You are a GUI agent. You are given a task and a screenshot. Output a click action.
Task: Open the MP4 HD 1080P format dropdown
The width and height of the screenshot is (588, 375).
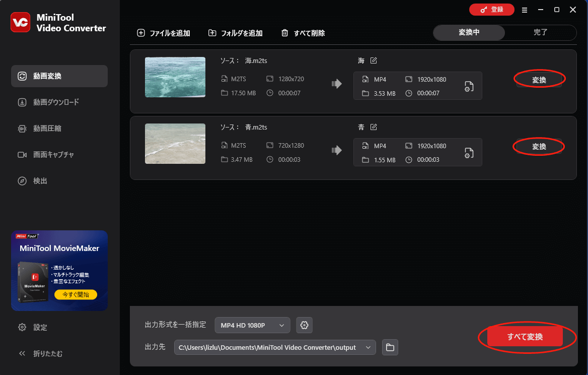252,325
